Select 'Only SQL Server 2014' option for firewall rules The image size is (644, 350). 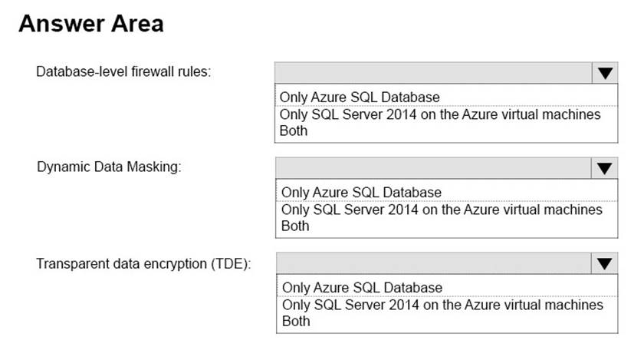(440, 114)
